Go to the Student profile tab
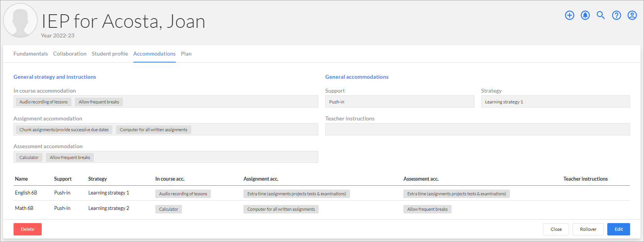The height and width of the screenshot is (242, 644). point(110,54)
